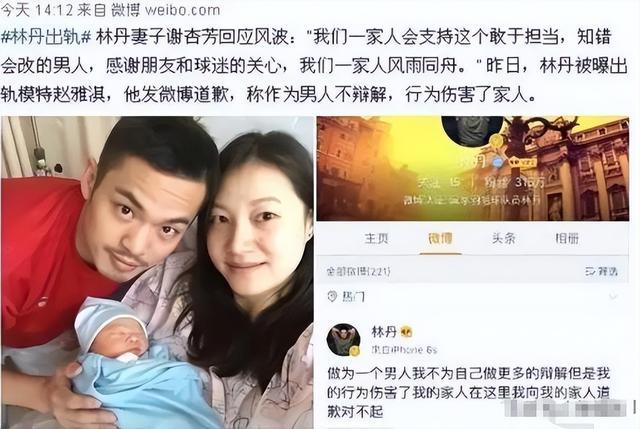The height and width of the screenshot is (429, 640).
Task: Open the #林丹出轨# hashtag topic
Action: [x=46, y=38]
